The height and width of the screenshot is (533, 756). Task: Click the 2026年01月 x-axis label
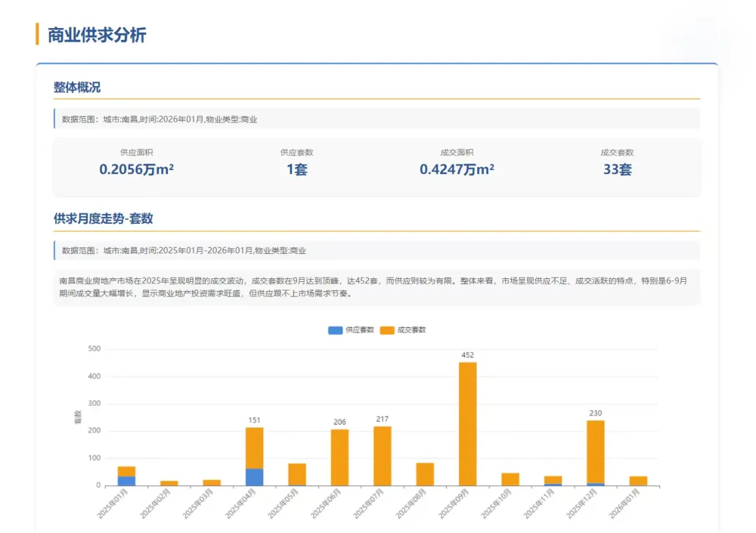[x=624, y=504]
